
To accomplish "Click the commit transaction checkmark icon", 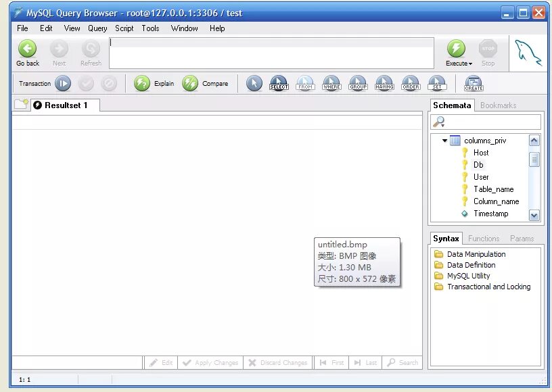I will (86, 84).
